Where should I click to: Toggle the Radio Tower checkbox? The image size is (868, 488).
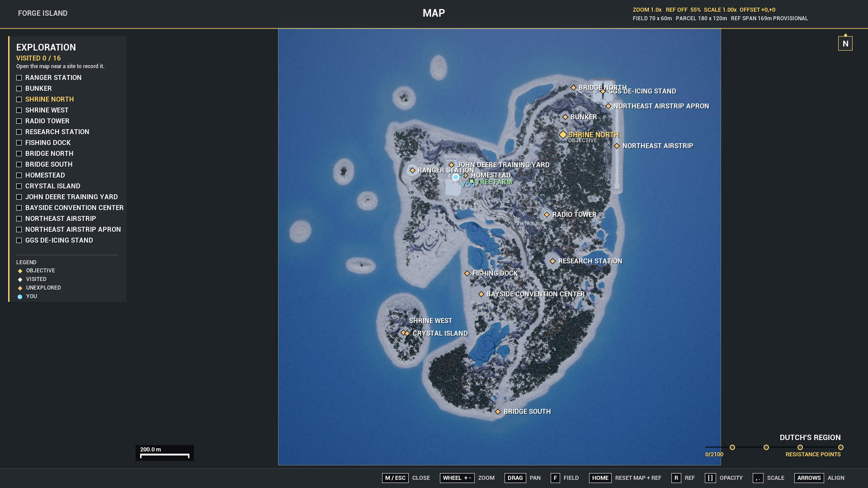[19, 121]
